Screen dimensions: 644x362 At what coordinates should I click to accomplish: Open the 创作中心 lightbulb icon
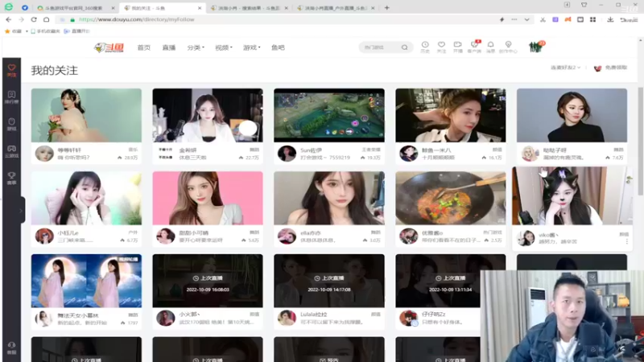(508, 47)
